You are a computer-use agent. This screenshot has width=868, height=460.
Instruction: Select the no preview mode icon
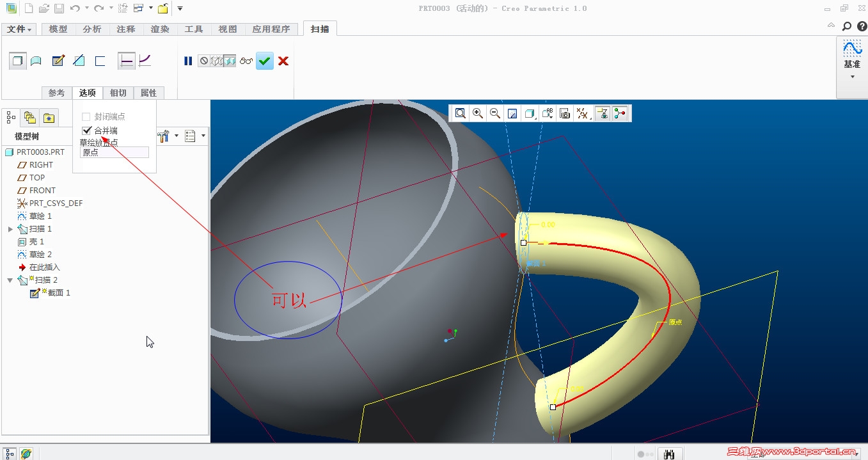click(204, 61)
